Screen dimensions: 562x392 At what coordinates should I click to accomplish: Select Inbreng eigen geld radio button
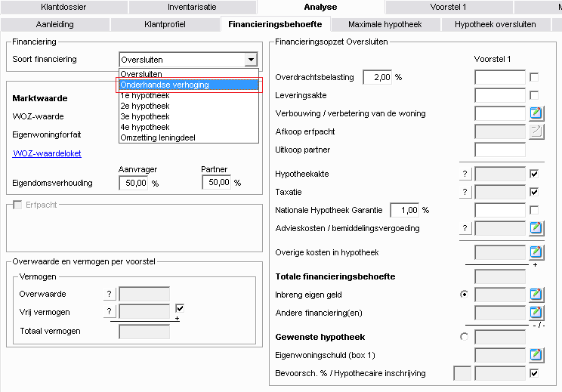(x=464, y=295)
